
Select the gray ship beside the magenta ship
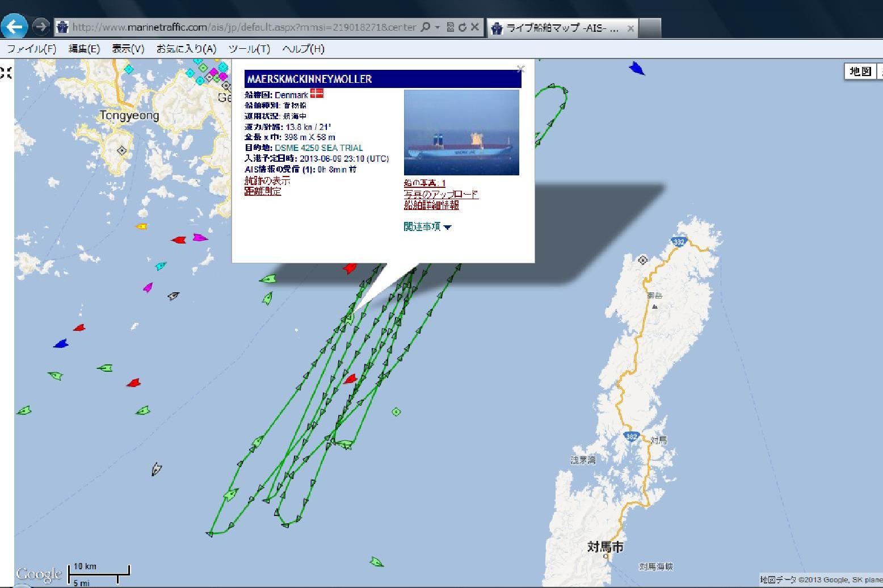174,296
